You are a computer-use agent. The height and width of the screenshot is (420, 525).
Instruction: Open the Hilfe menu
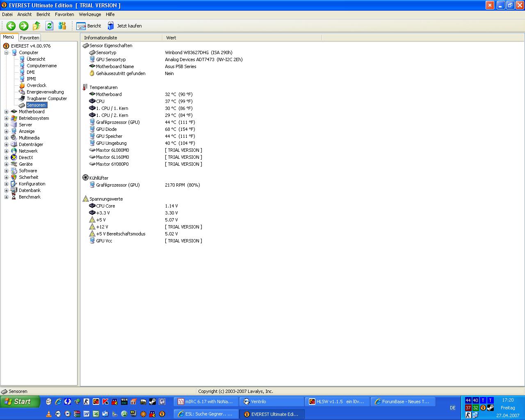coord(110,14)
